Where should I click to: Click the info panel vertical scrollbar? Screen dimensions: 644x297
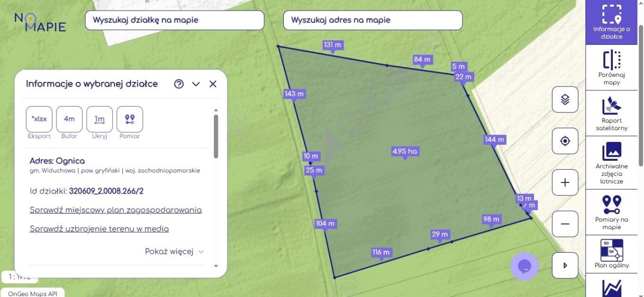(216, 136)
